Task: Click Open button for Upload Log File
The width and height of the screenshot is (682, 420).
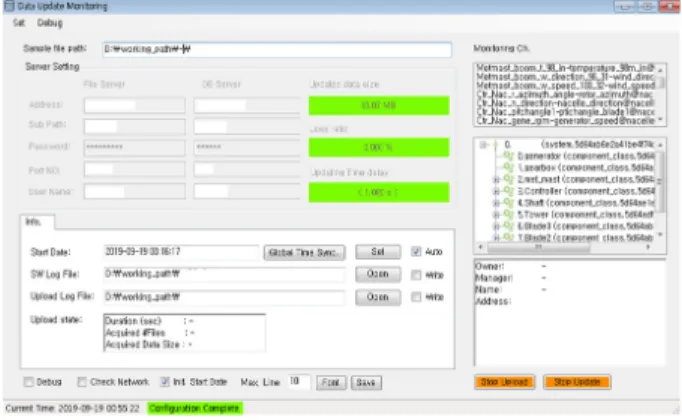Action: (378, 297)
